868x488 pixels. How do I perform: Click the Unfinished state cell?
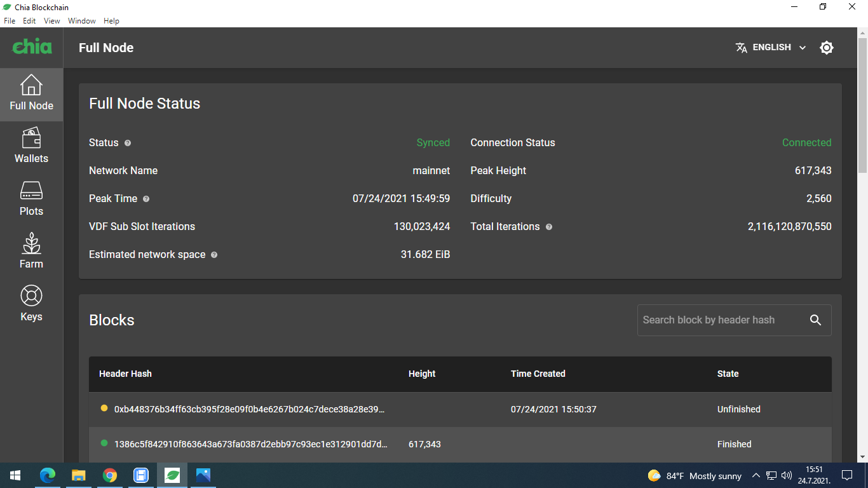(x=738, y=409)
